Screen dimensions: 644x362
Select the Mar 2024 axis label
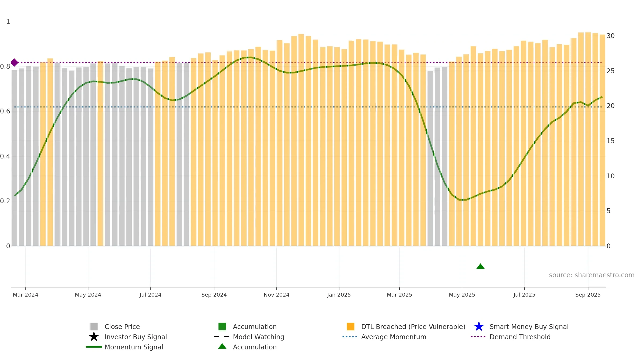pos(25,295)
